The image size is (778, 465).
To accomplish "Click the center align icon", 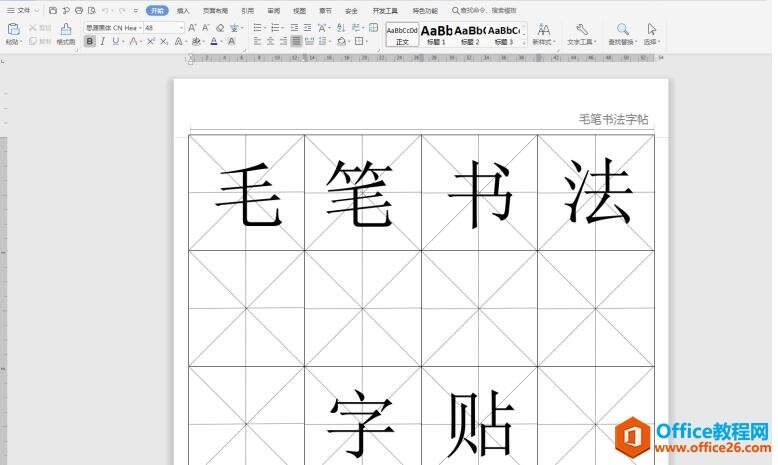I will click(270, 42).
